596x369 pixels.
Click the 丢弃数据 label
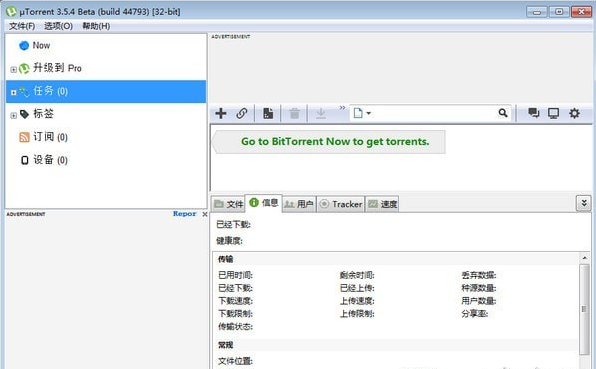[479, 275]
